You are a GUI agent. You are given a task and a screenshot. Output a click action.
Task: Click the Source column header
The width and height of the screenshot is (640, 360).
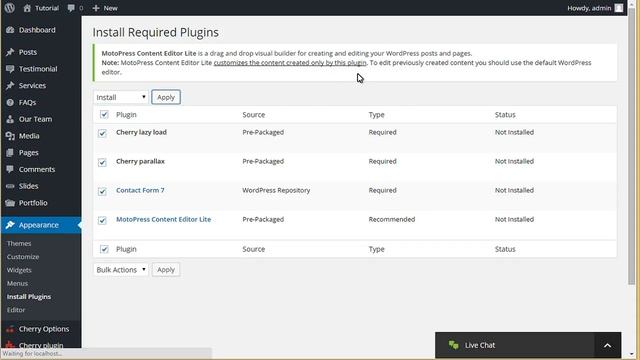coord(253,115)
